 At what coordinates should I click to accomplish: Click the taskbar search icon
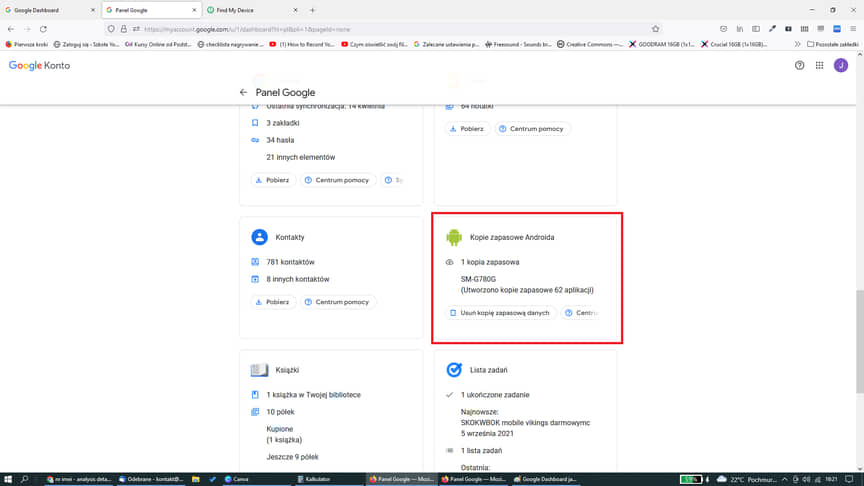click(x=25, y=479)
